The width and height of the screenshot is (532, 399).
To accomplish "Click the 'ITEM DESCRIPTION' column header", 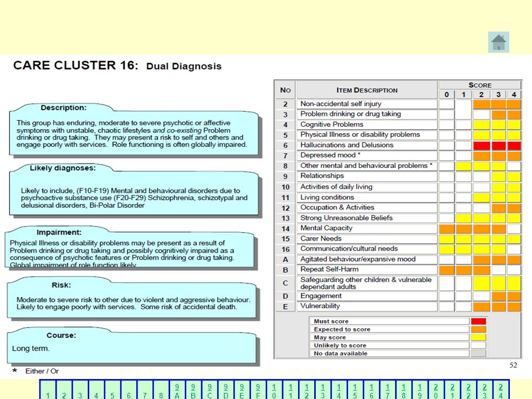I will point(367,90).
